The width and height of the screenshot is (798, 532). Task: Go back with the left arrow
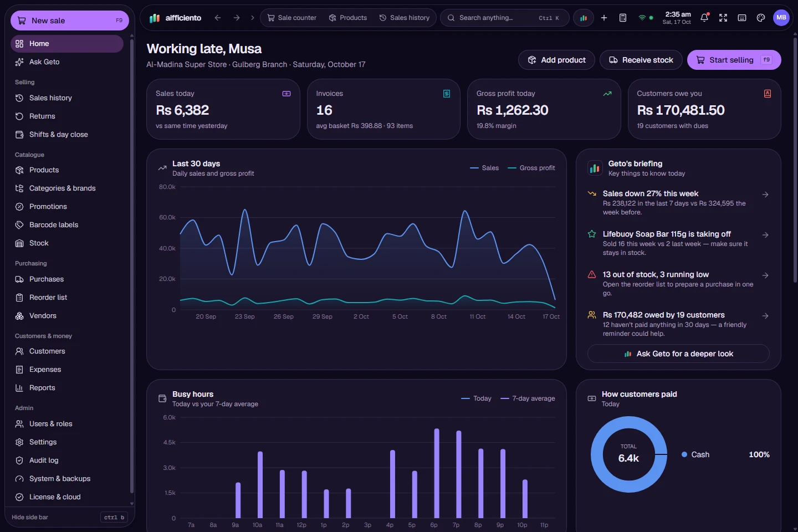218,18
